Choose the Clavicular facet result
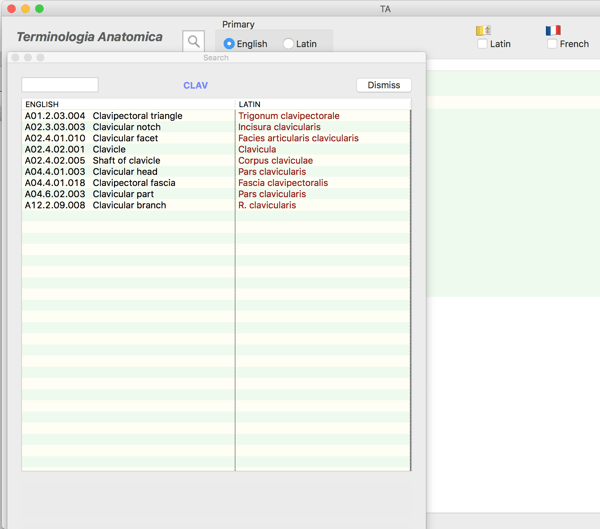 tap(125, 138)
